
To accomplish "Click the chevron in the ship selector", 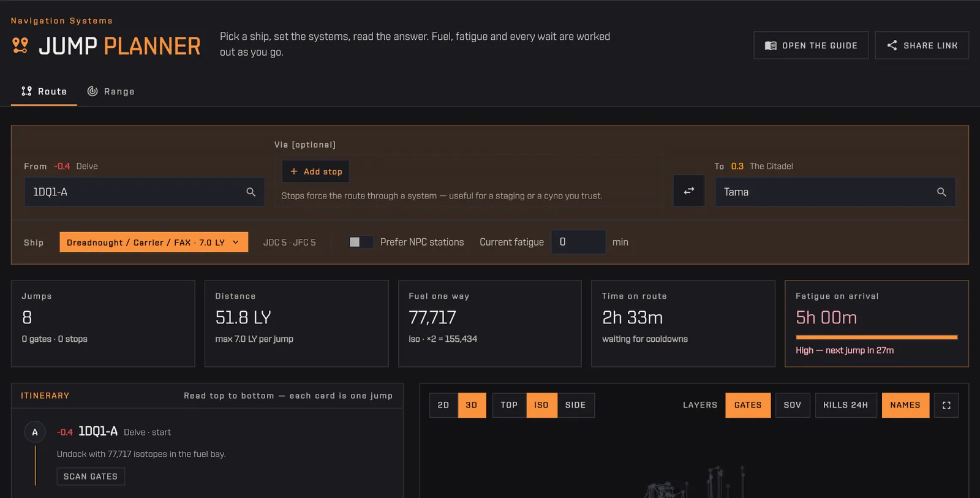I will (236, 243).
